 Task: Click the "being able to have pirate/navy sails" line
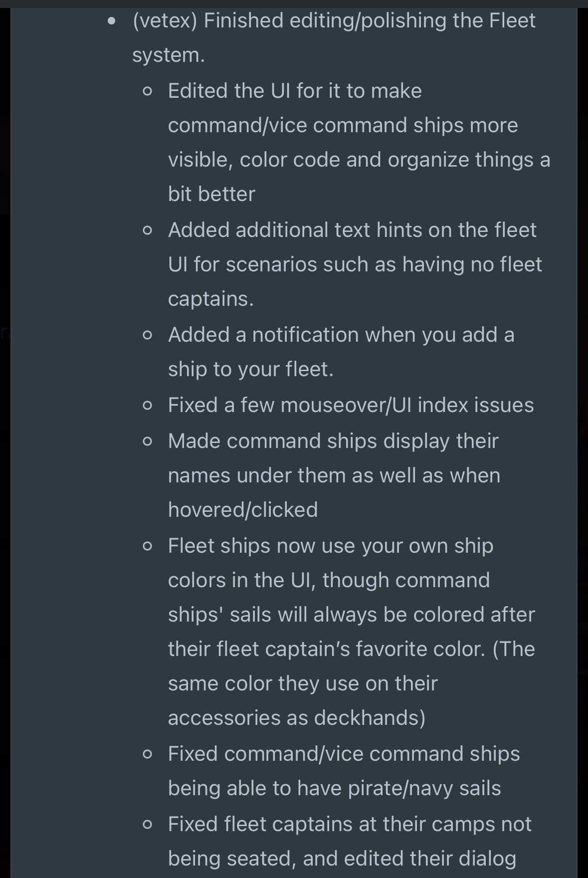334,788
